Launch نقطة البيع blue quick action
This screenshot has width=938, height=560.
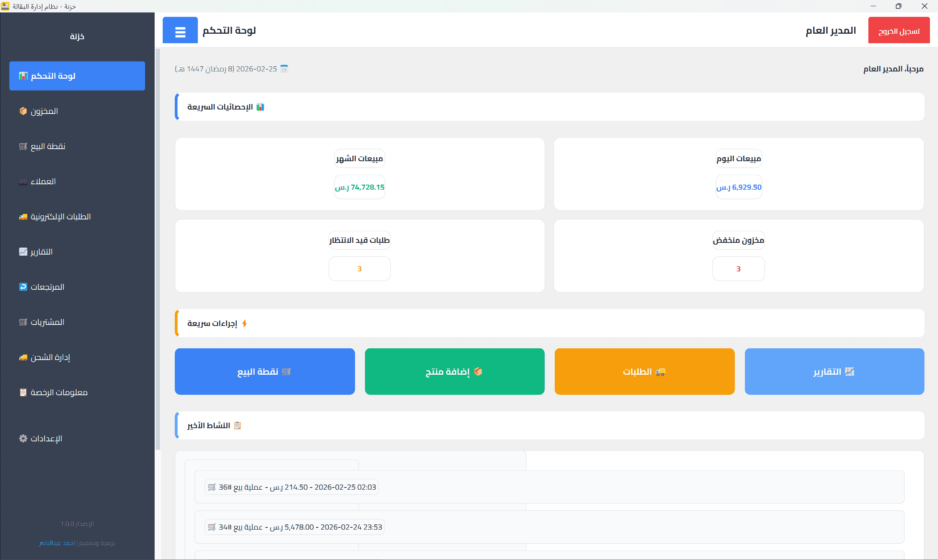click(x=264, y=371)
